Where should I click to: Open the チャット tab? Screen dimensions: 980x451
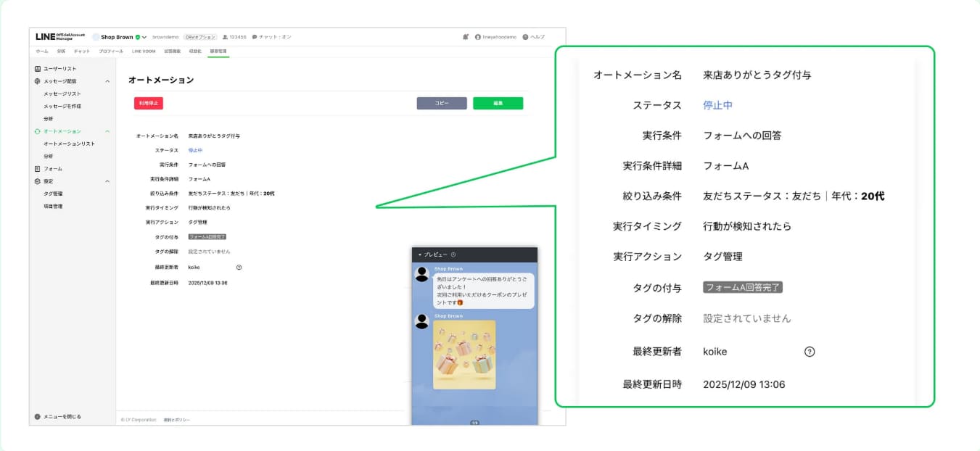tap(82, 51)
